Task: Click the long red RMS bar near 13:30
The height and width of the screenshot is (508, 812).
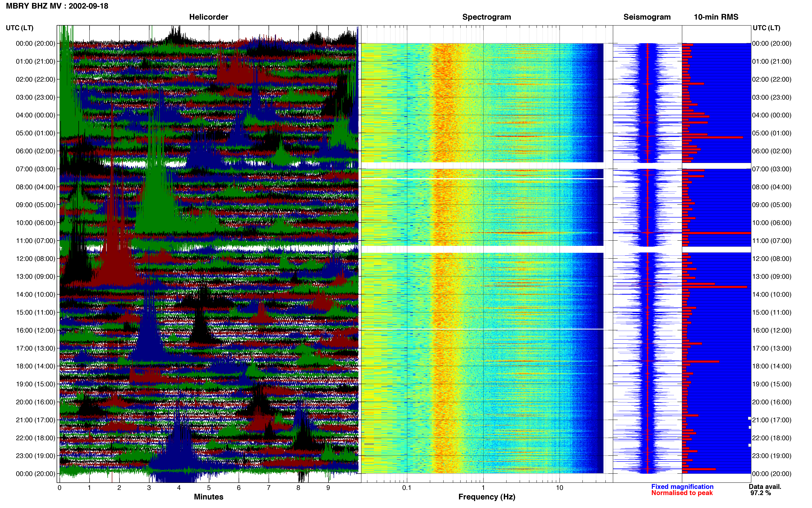Action: pyautogui.click(x=715, y=287)
